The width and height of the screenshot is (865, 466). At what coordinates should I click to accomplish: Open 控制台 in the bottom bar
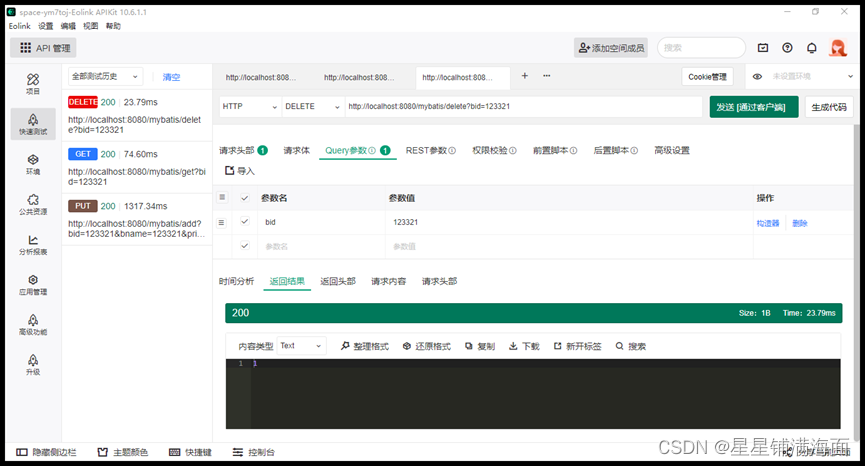tap(254, 452)
